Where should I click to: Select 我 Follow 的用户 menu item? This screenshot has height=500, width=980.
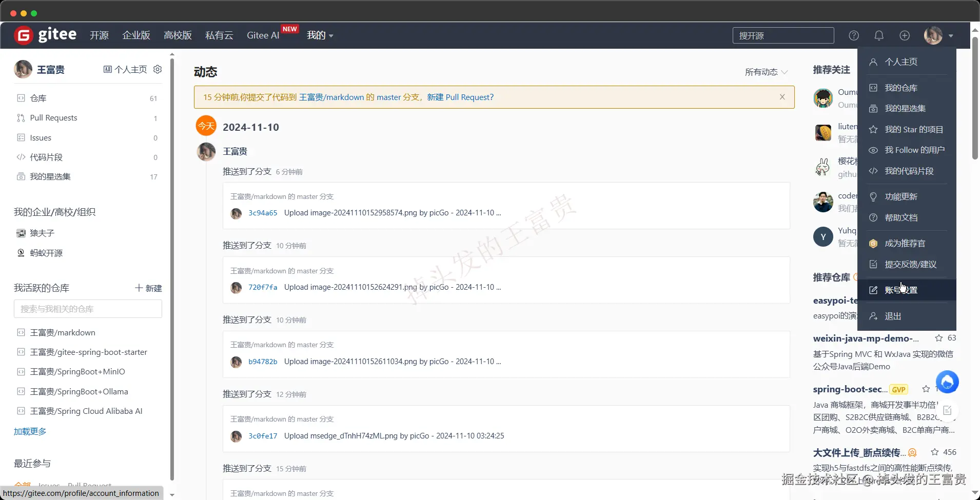(907, 150)
